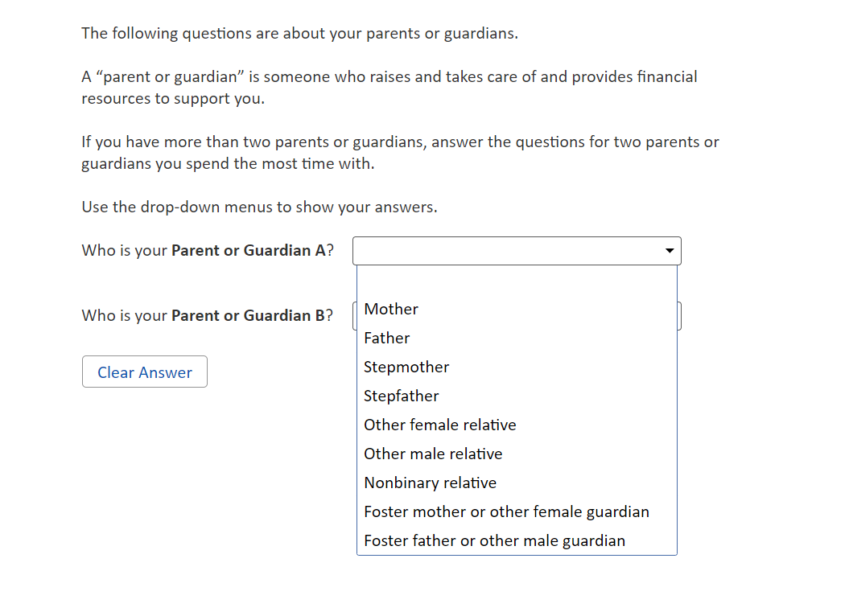Screen dimensions: 849x616
Task: Choose Foster father or other male guardian
Action: pos(494,540)
